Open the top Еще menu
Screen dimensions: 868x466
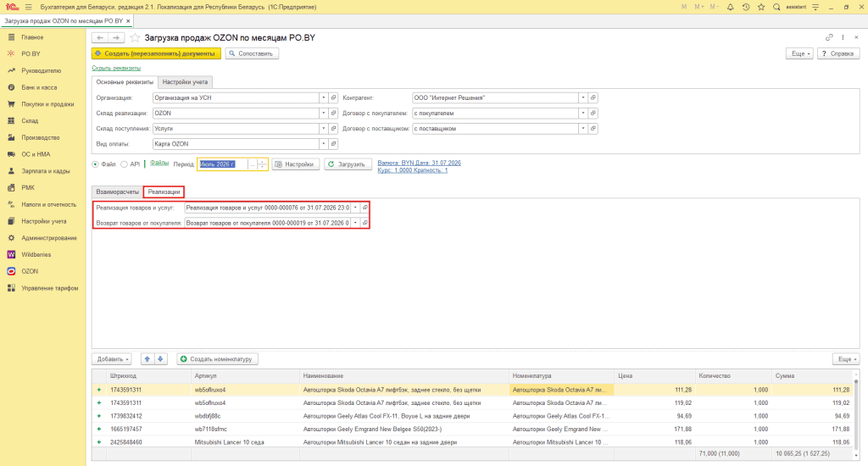coord(800,53)
